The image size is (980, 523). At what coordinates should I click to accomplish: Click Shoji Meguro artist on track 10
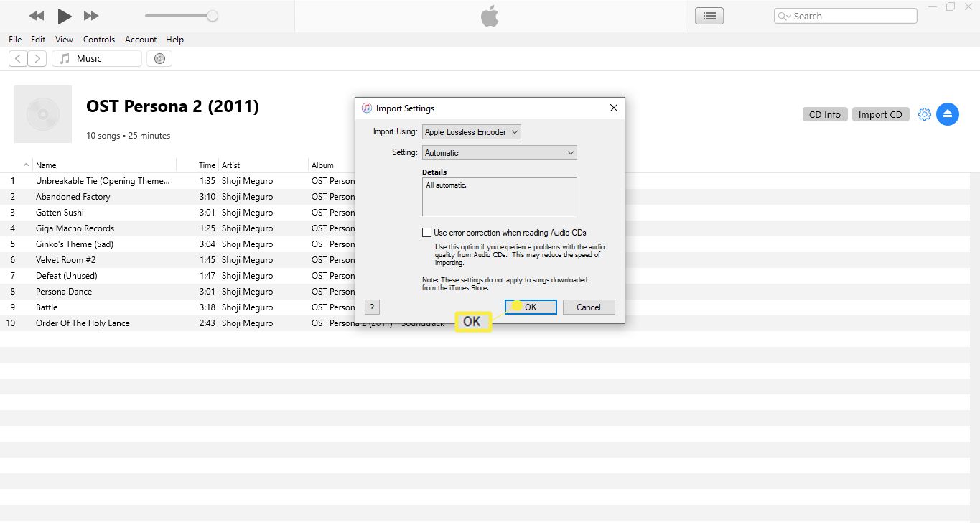click(247, 323)
